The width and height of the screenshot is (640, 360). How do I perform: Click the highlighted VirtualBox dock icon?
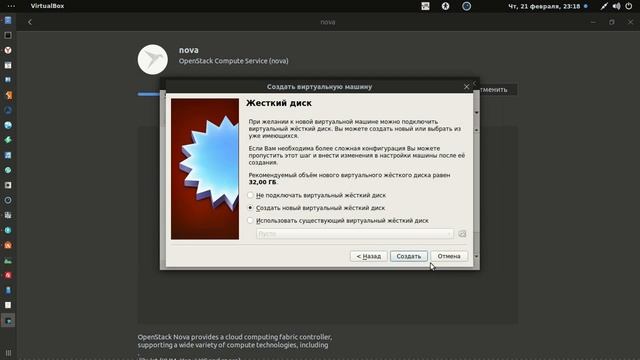click(x=8, y=320)
